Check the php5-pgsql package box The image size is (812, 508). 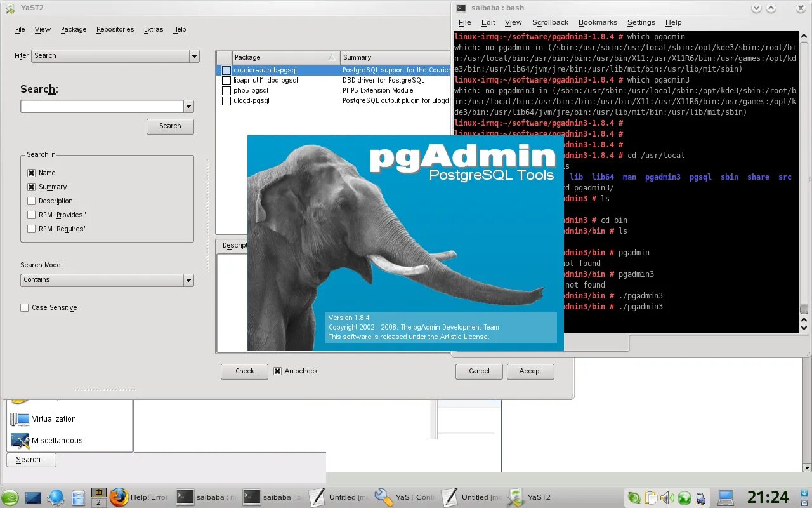(226, 90)
